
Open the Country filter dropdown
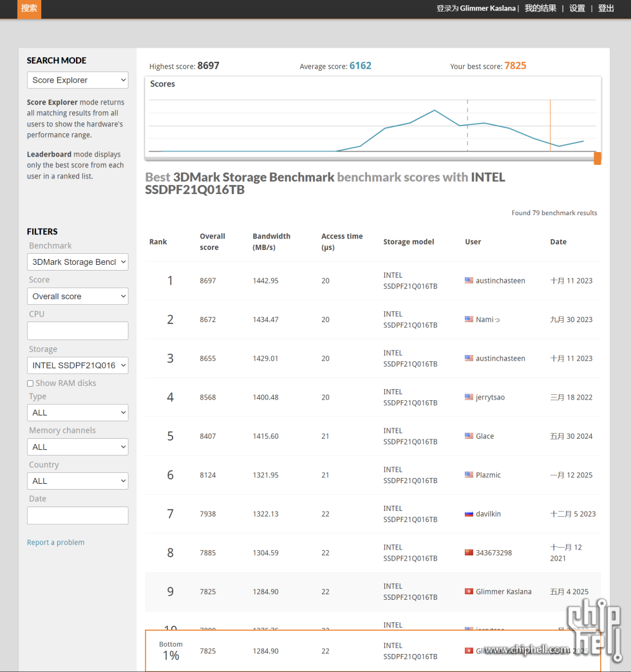[77, 481]
